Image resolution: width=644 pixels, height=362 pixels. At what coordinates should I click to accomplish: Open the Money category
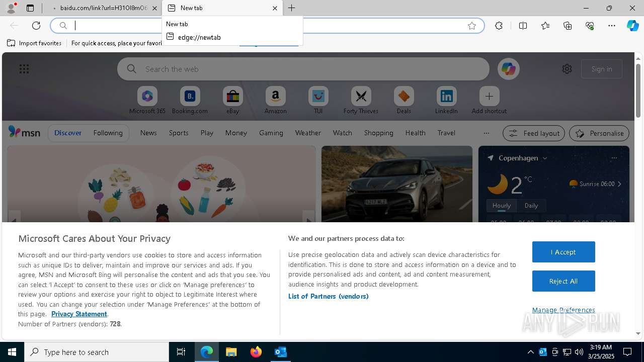[236, 133]
